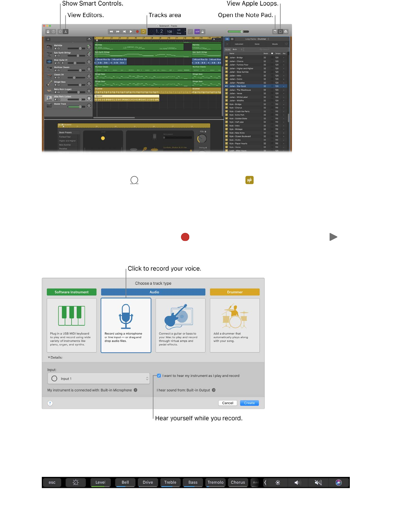Open the Note Pad button
Viewport: 418px width, 532px height.
(275, 32)
